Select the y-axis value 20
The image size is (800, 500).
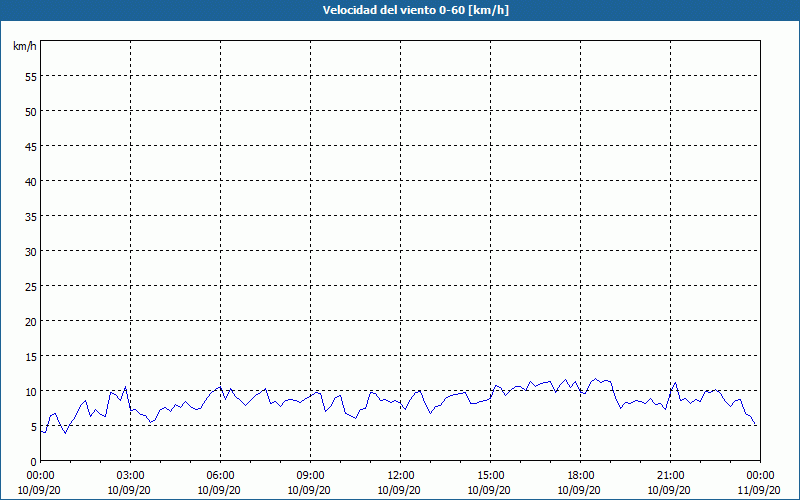pos(31,321)
